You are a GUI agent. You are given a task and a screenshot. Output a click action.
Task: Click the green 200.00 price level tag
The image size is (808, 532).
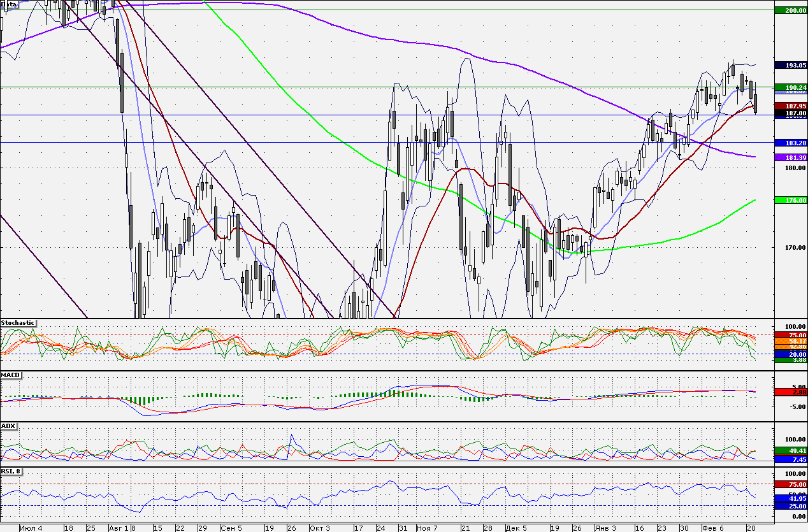pyautogui.click(x=790, y=10)
